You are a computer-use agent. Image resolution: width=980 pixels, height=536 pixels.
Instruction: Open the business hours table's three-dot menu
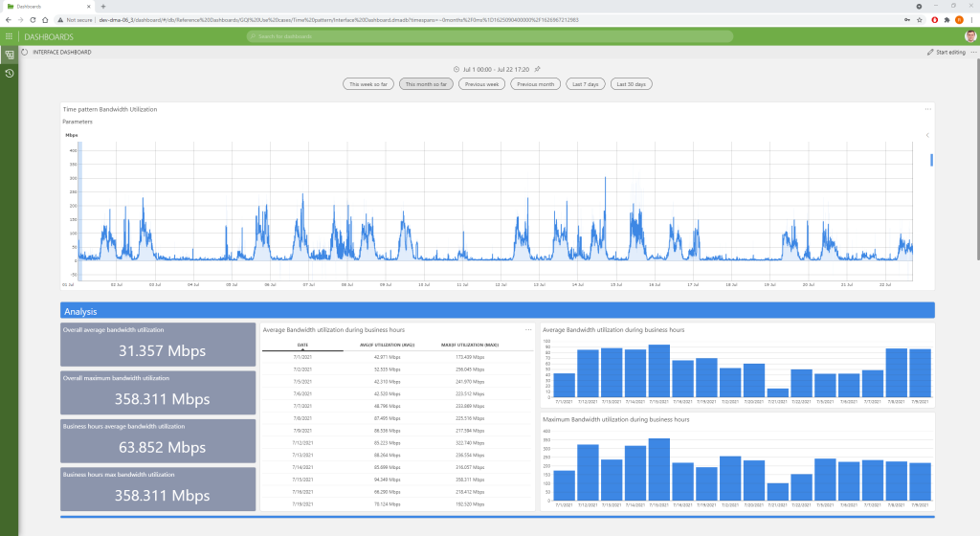point(528,329)
